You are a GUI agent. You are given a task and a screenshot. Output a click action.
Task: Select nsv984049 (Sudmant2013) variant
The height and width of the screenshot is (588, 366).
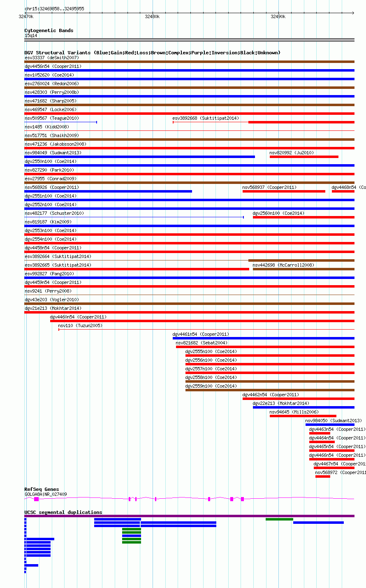point(140,157)
